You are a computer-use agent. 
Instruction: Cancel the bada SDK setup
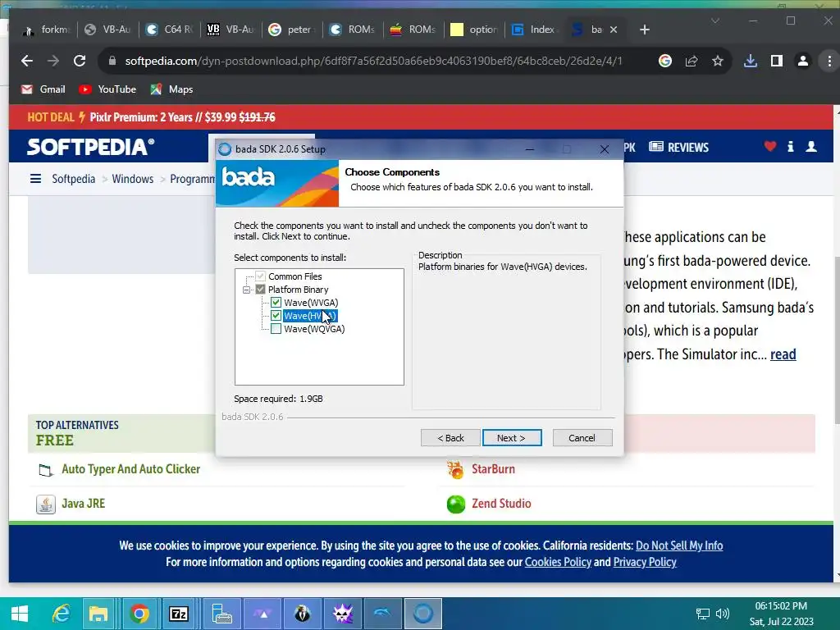click(582, 438)
